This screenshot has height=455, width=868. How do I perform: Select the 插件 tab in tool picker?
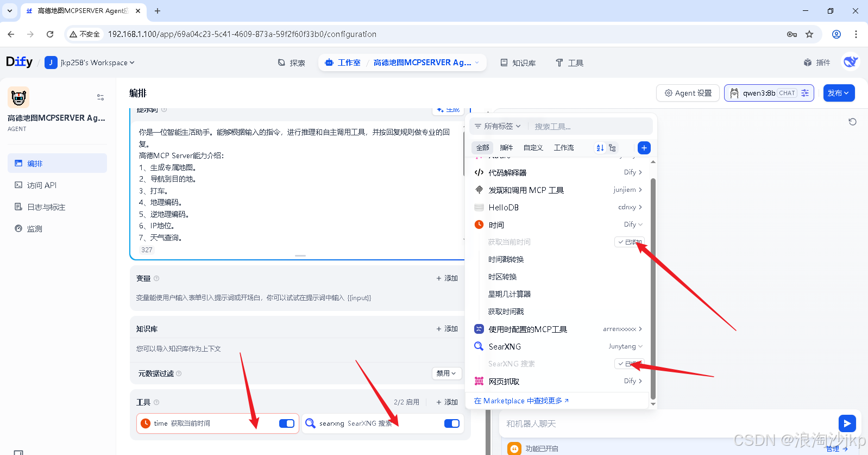(506, 148)
